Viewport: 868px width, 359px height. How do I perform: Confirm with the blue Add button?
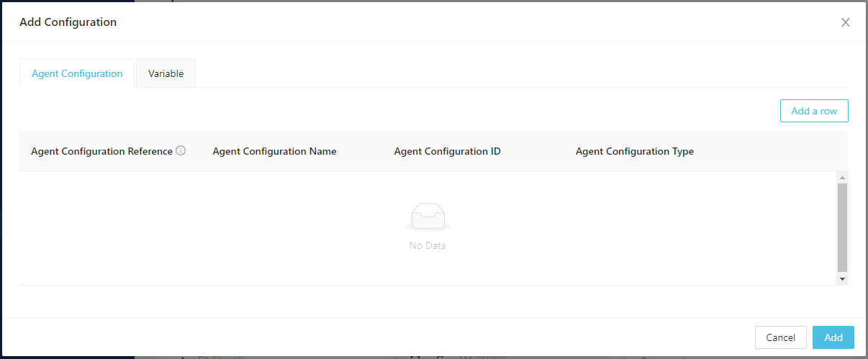(x=833, y=337)
